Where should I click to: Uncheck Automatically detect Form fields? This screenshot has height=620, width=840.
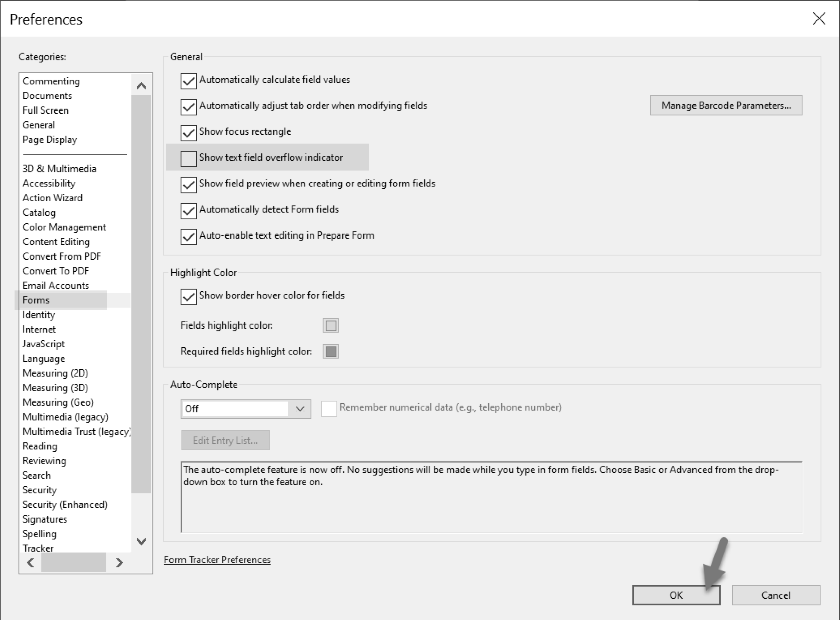[x=189, y=210]
